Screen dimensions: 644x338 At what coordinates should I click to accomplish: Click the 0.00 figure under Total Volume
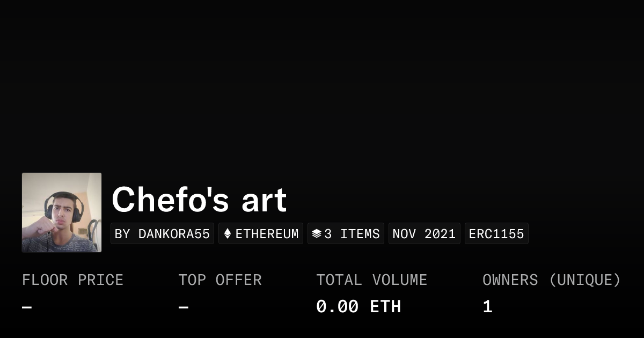coord(337,307)
